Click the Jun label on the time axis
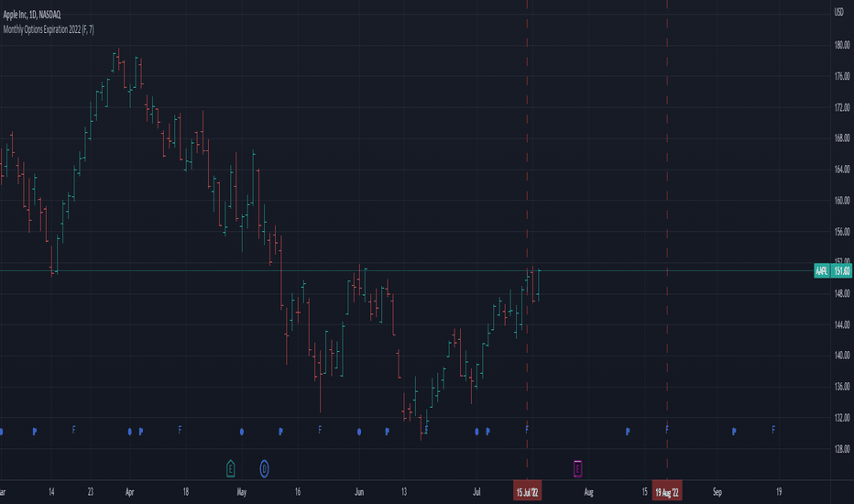Screen dimensions: 854x504 [359, 492]
